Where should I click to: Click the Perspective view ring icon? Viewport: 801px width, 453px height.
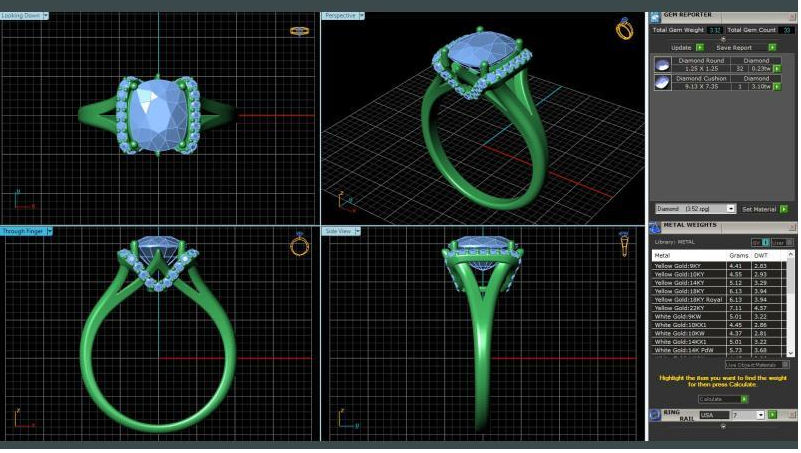point(624,29)
